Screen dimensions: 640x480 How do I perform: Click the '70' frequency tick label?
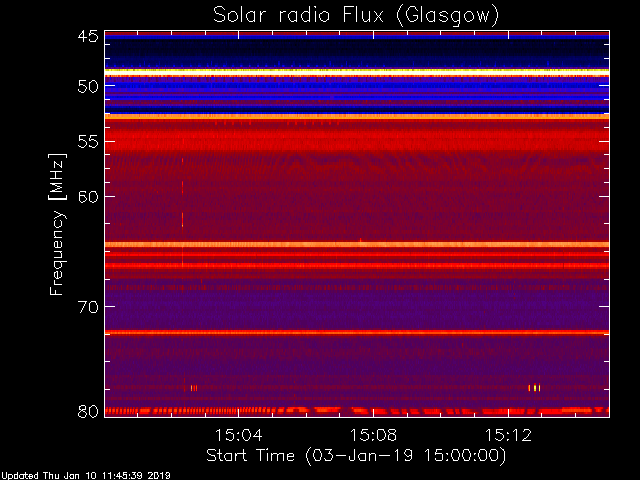coord(88,307)
